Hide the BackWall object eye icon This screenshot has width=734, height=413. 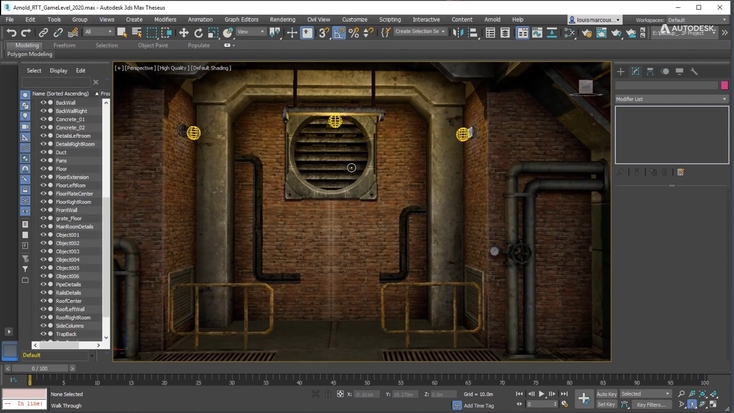[43, 103]
